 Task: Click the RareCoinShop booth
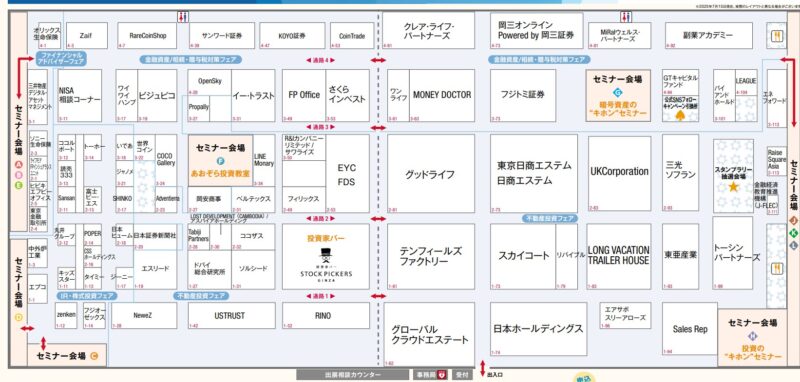(x=147, y=36)
